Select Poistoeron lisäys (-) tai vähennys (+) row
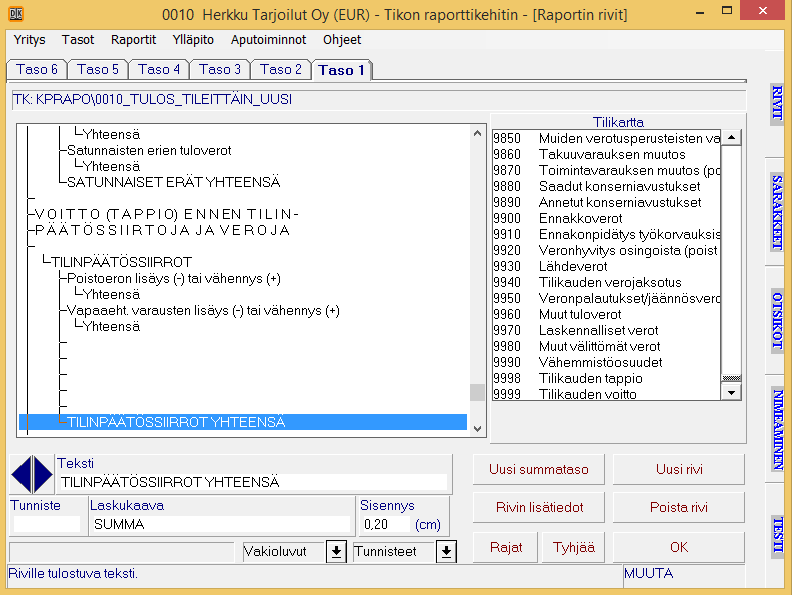The height and width of the screenshot is (595, 792). [x=174, y=278]
